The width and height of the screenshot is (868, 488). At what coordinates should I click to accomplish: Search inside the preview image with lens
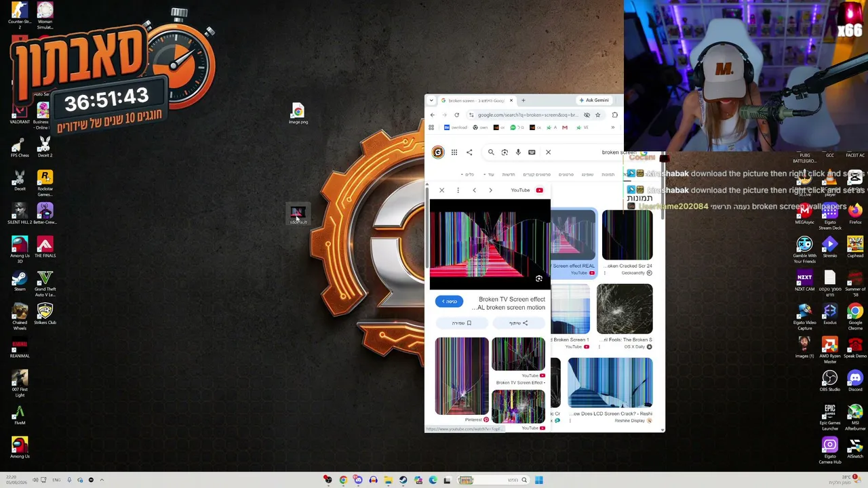click(x=539, y=279)
